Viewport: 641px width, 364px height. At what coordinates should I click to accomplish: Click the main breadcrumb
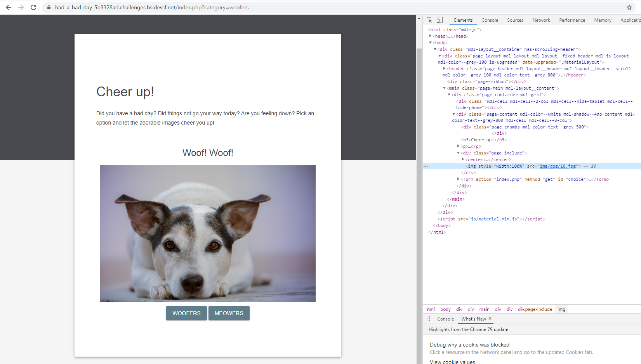tap(484, 309)
